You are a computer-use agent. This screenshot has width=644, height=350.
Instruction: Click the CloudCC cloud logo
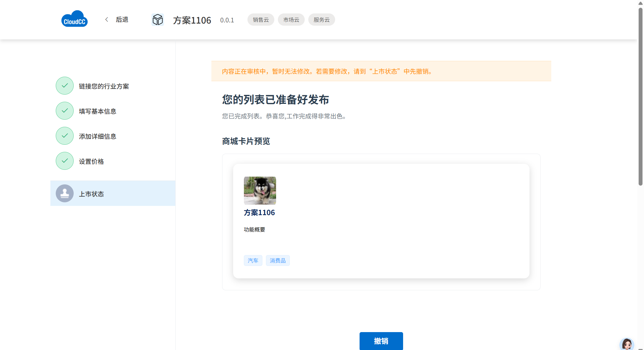tap(74, 19)
